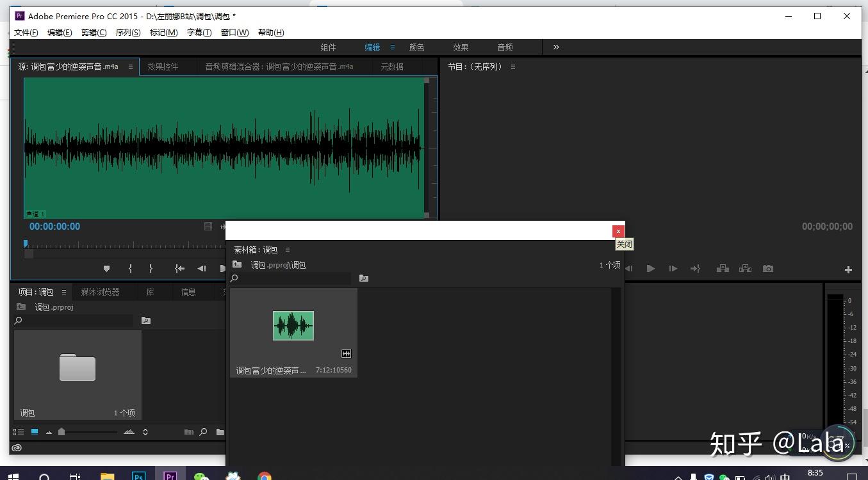
Task: Switch to 音频剪辑混合器 tab
Action: click(279, 67)
